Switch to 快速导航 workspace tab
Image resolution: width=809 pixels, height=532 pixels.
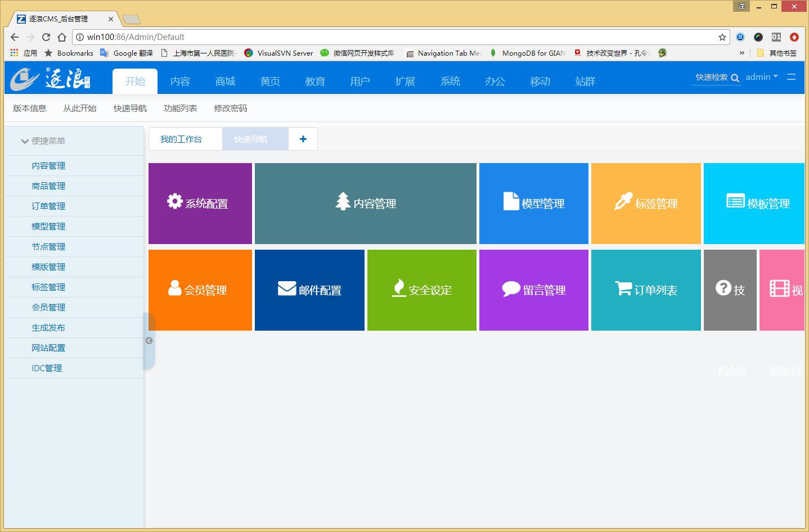[x=255, y=139]
